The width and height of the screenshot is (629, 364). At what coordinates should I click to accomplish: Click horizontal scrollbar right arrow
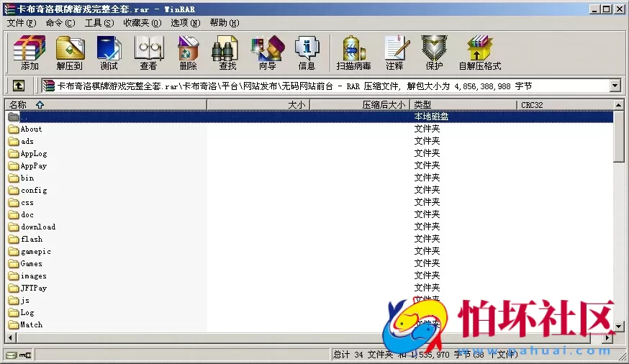(607, 338)
